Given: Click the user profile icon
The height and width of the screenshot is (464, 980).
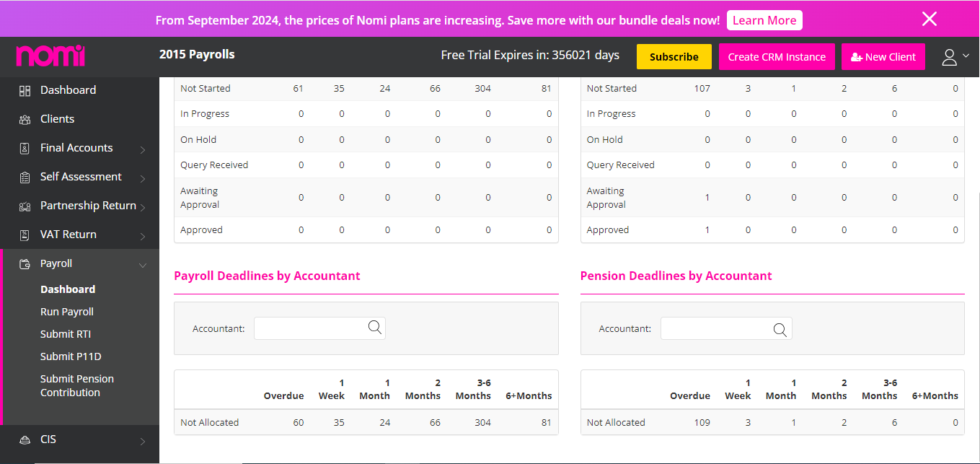Looking at the screenshot, I should [949, 57].
